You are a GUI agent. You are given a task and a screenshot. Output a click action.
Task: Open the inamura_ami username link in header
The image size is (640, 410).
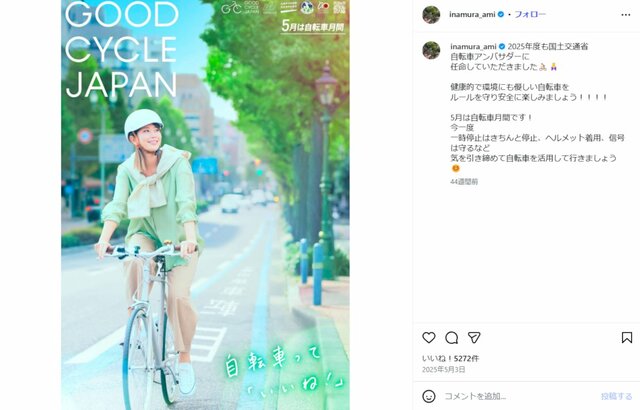[x=472, y=14]
